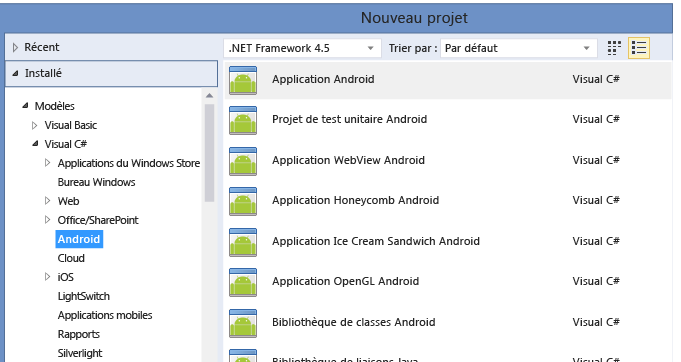Click the Application Honeycomb Android icon
681x362 pixels.
[243, 201]
